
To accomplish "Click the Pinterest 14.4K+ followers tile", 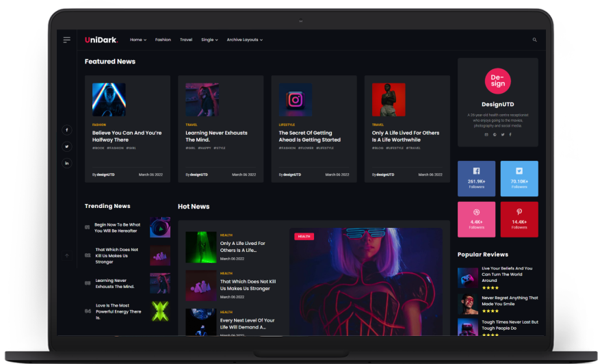I will [x=519, y=219].
